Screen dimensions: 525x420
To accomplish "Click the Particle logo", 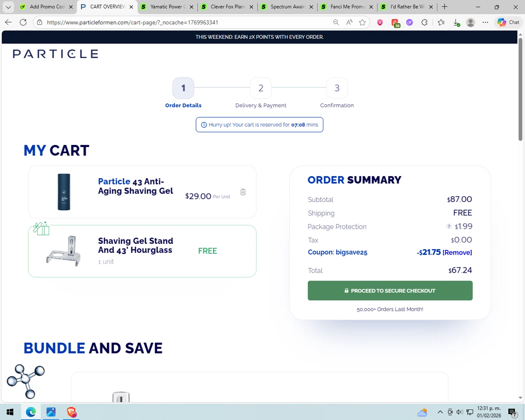I will click(55, 54).
